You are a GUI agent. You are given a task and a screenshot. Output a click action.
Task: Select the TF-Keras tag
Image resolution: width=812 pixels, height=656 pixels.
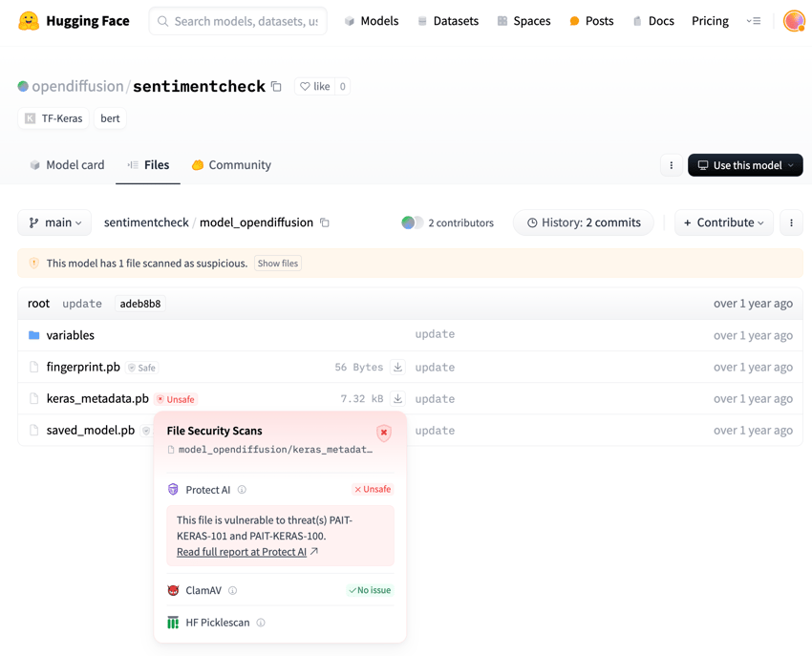tap(53, 118)
